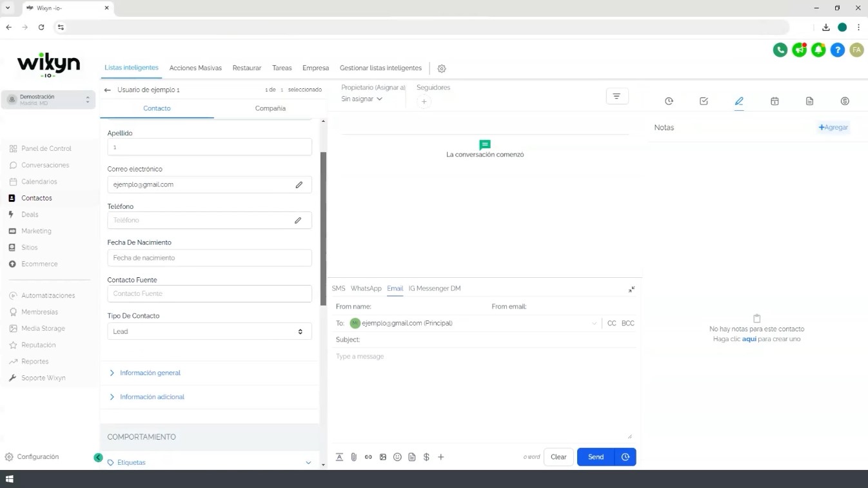Open the Sin asignar owner dropdown
The image size is (868, 488).
pyautogui.click(x=362, y=99)
